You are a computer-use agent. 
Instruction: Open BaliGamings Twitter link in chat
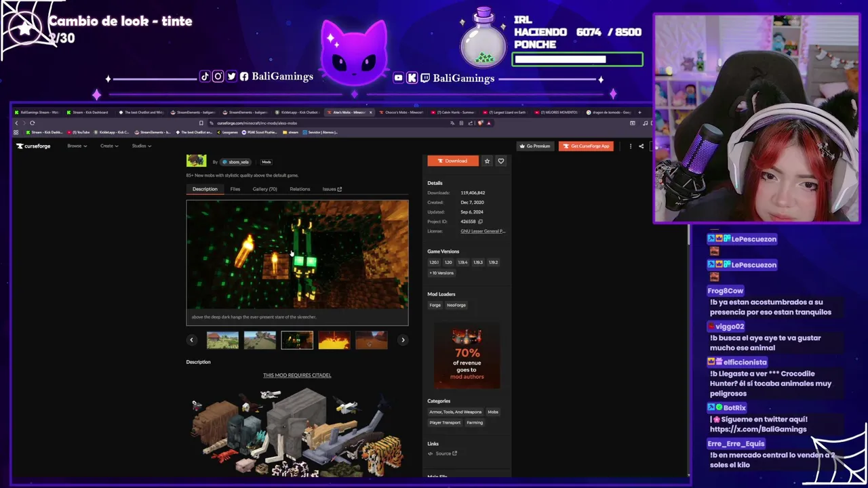758,429
